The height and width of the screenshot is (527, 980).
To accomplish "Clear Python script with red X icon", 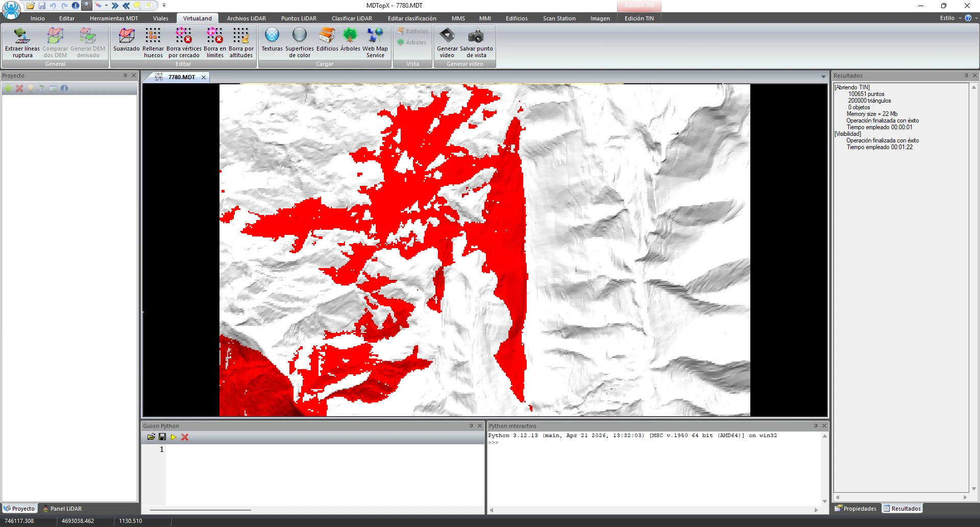I will pos(185,437).
